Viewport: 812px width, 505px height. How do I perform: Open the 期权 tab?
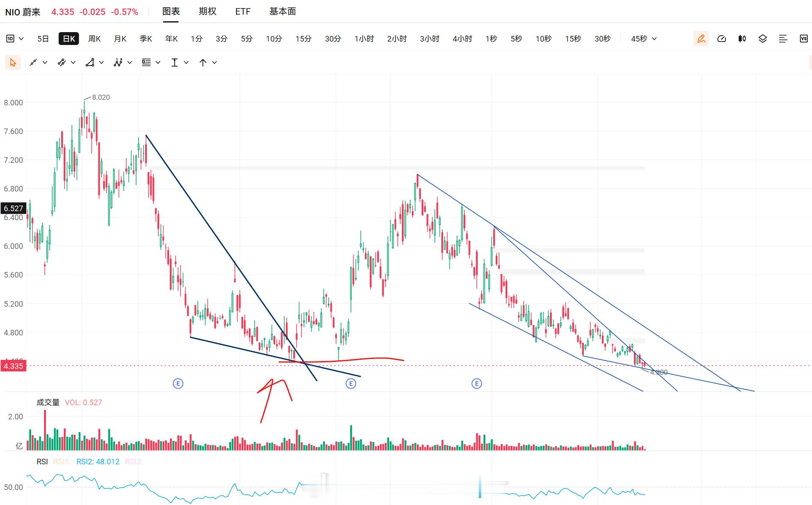(x=208, y=12)
